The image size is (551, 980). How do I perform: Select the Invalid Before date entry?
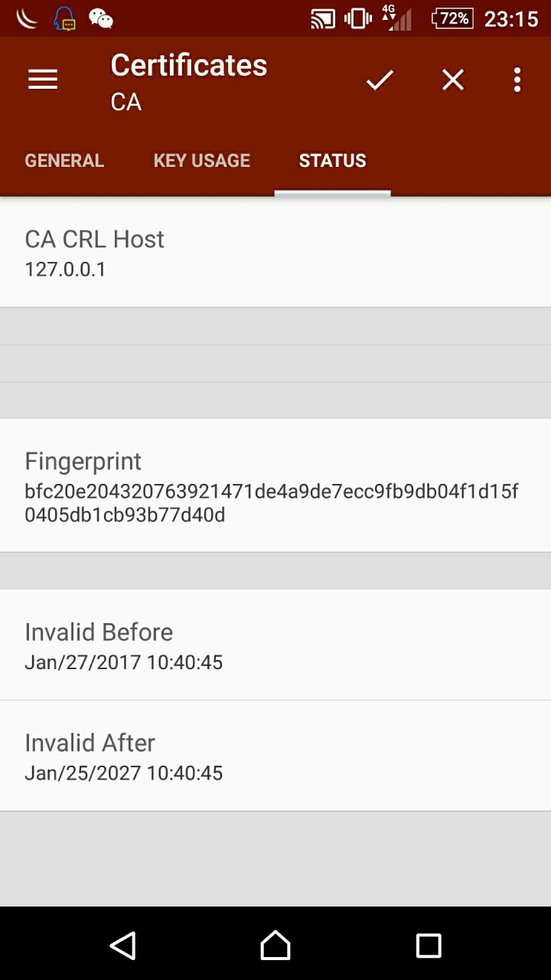(275, 645)
